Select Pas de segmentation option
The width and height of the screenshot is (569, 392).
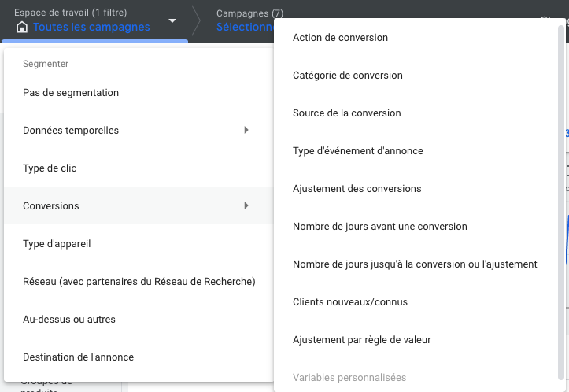(x=71, y=93)
